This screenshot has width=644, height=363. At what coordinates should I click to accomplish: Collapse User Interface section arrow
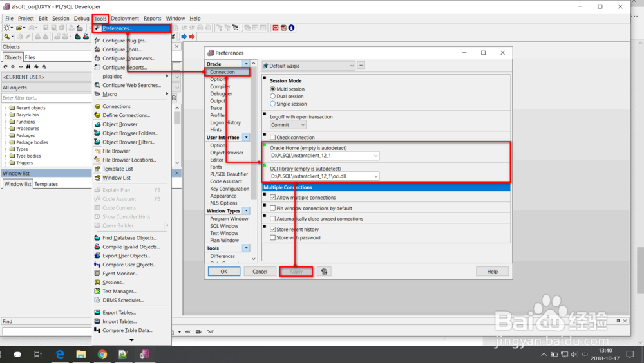click(246, 138)
